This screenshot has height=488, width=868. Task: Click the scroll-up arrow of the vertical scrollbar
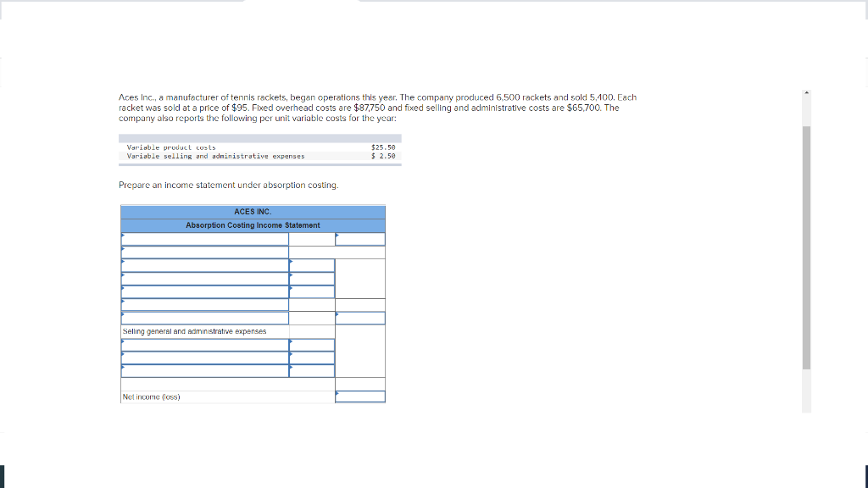(x=807, y=93)
